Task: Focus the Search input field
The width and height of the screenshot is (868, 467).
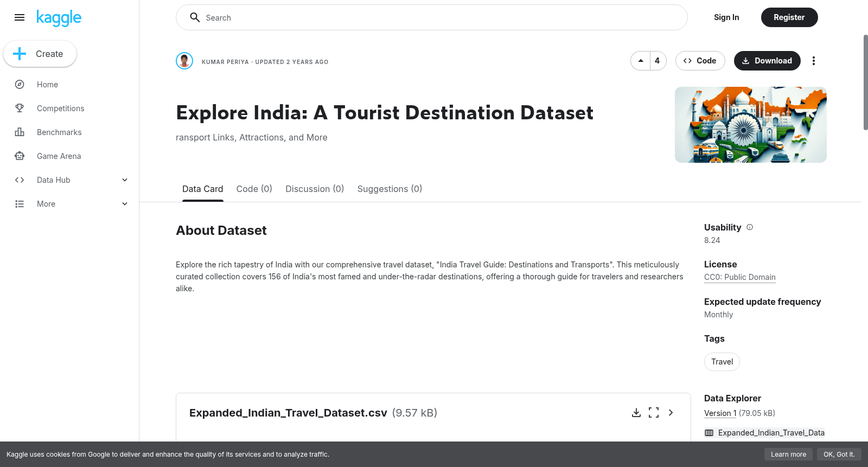Action: pos(432,17)
